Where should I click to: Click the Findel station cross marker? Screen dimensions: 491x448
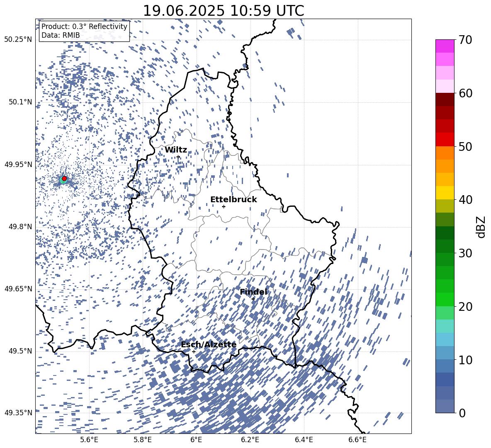[253, 299]
